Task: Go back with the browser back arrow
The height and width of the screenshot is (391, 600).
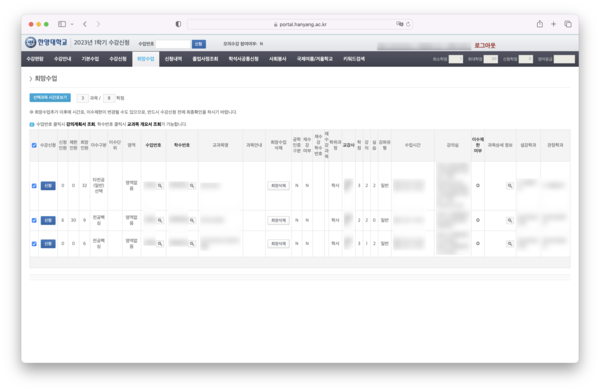Action: [x=85, y=24]
